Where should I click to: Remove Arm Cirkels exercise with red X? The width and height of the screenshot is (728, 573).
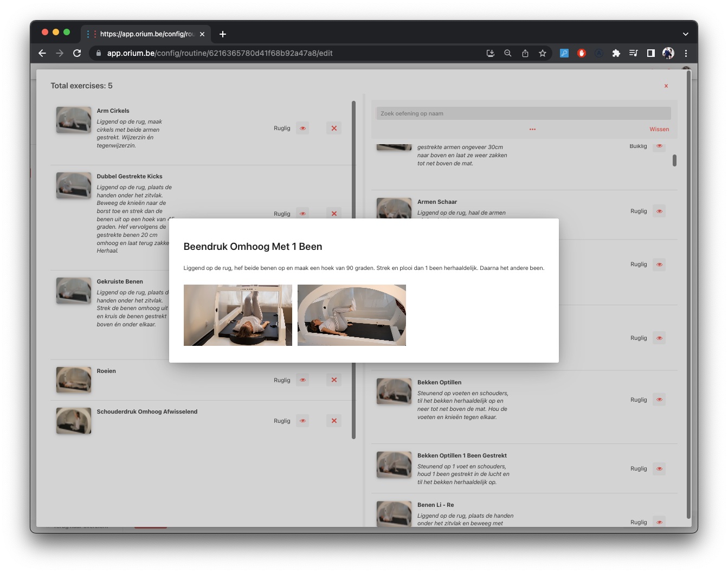pos(334,128)
